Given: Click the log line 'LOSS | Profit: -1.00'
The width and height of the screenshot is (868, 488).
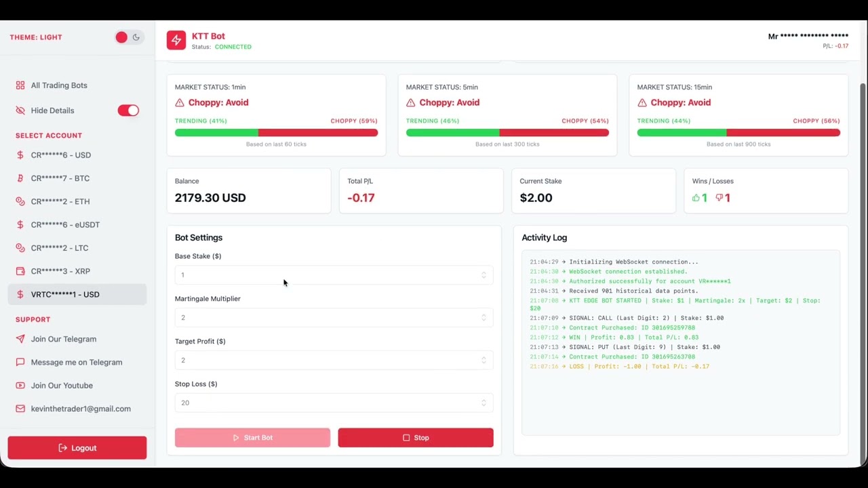Looking at the screenshot, I should point(620,366).
